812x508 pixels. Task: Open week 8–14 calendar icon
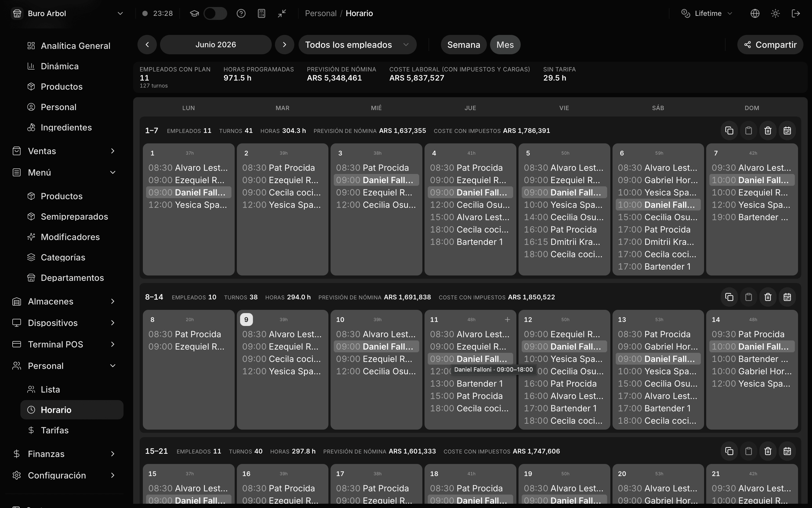(x=787, y=297)
